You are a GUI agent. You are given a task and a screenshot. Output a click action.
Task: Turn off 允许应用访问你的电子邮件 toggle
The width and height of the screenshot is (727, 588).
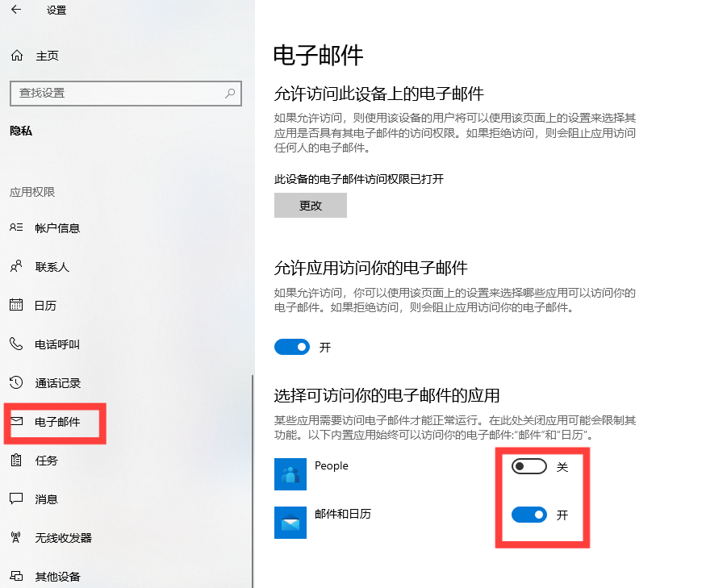(292, 347)
